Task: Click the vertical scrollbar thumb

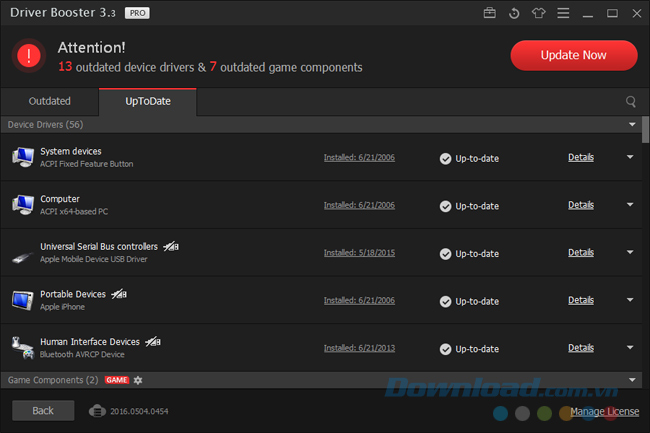Action: [x=645, y=129]
